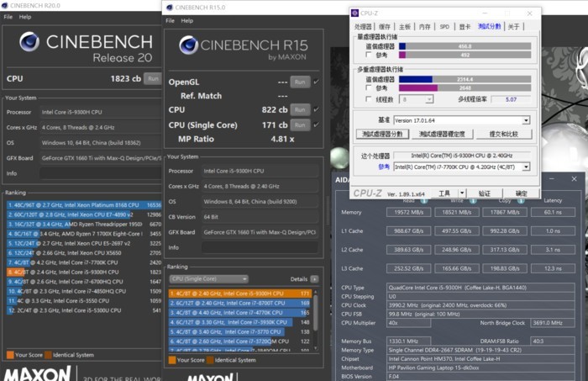Click the multi-thread 2314.4 score bar

pos(465,79)
